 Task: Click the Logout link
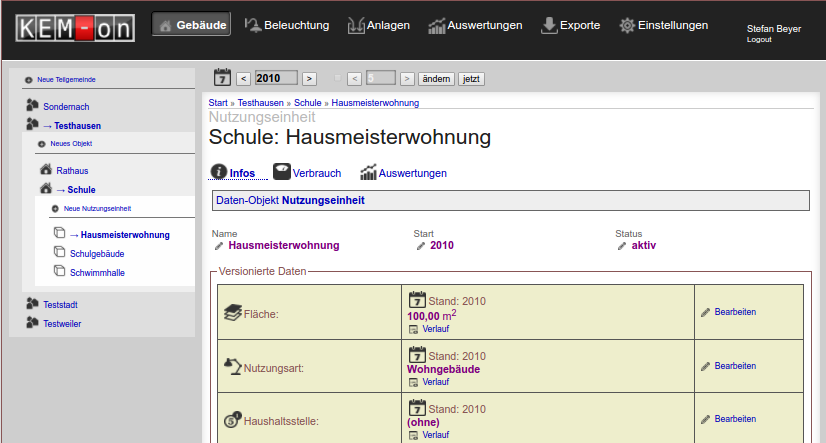point(759,40)
